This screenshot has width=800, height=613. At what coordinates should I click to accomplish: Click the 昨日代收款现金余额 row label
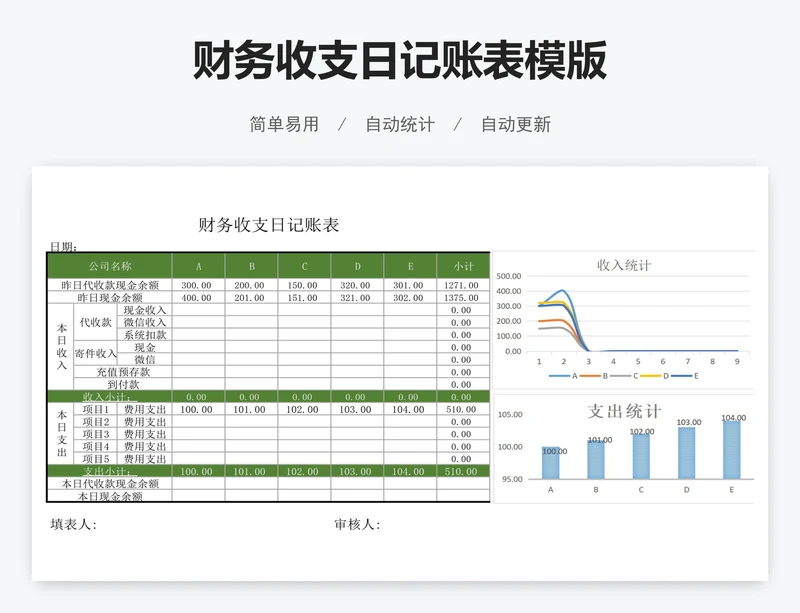click(110, 285)
